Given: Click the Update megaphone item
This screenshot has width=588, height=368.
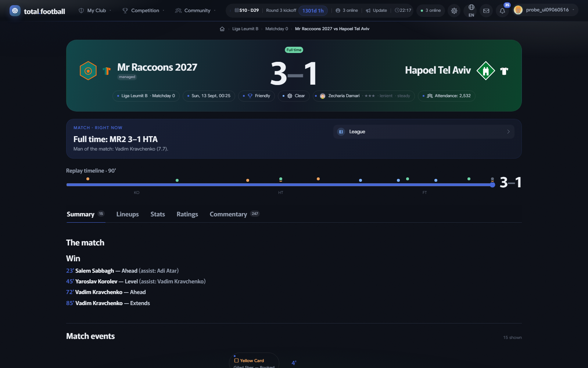Looking at the screenshot, I should pos(376,10).
